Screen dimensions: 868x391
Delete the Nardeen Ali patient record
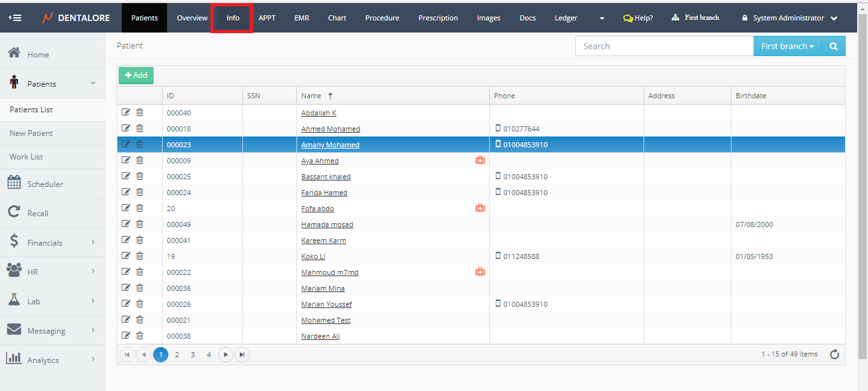140,336
